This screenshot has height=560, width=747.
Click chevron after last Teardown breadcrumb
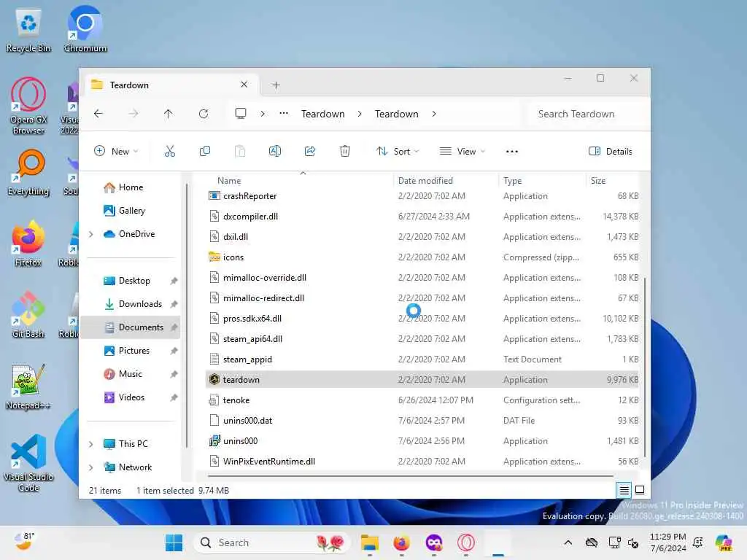point(434,114)
